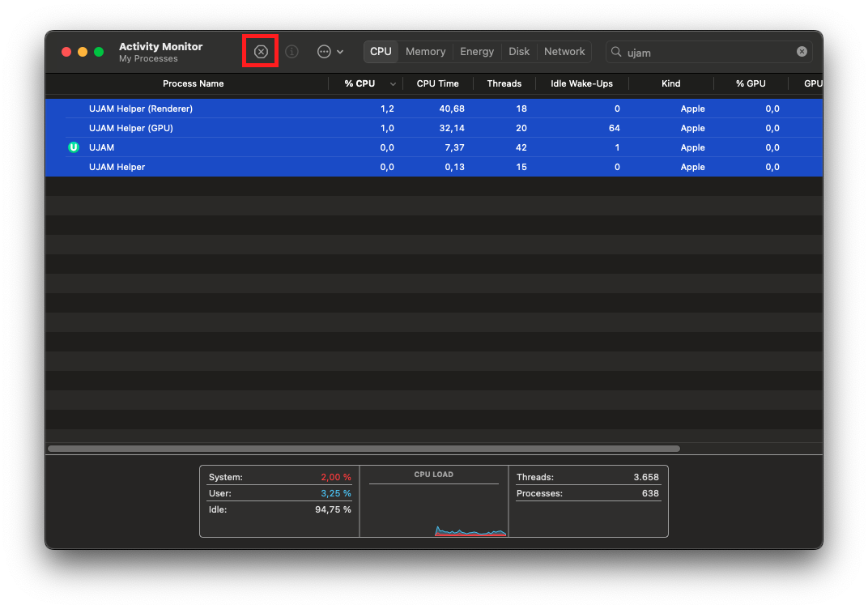
Task: Switch to the Memory tab
Action: pyautogui.click(x=425, y=52)
